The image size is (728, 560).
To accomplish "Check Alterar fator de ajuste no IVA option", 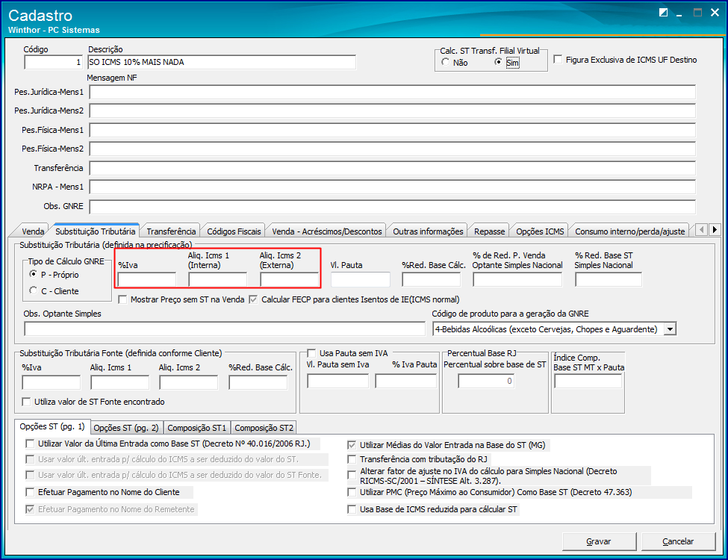I will tap(352, 475).
